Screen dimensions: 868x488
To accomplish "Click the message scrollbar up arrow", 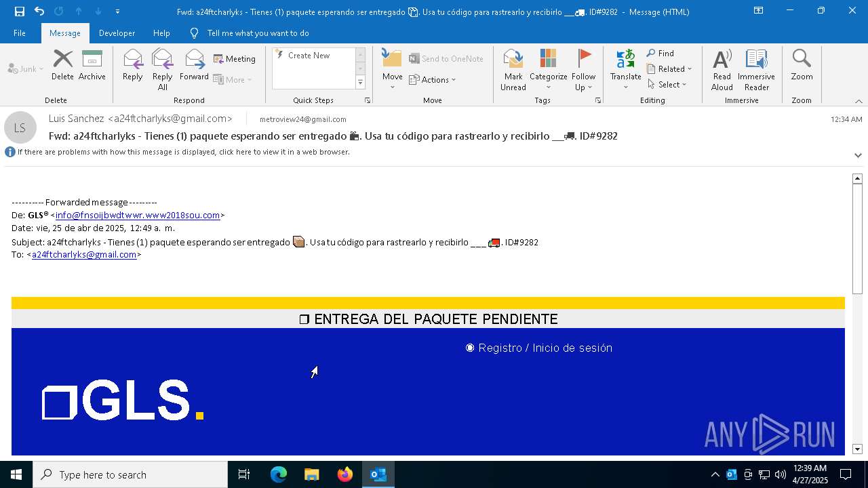I will [x=857, y=178].
